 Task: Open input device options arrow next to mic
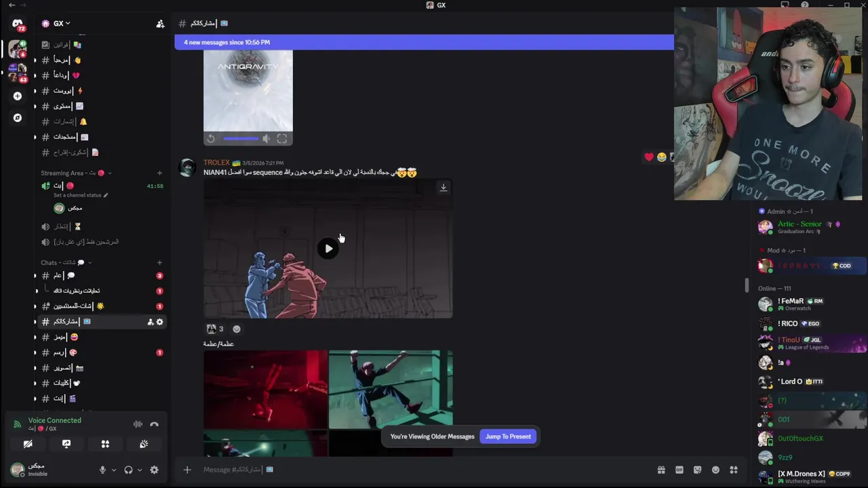coord(113,470)
